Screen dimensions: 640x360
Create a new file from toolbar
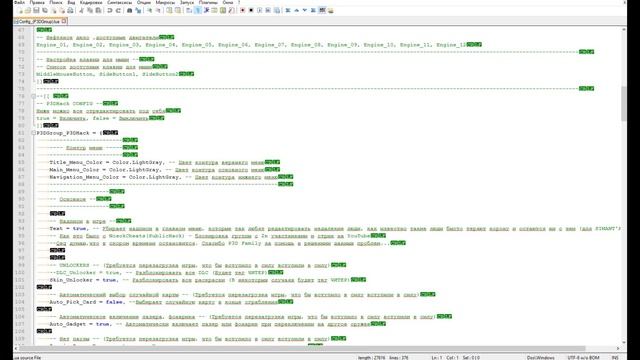pyautogui.click(x=20, y=10)
